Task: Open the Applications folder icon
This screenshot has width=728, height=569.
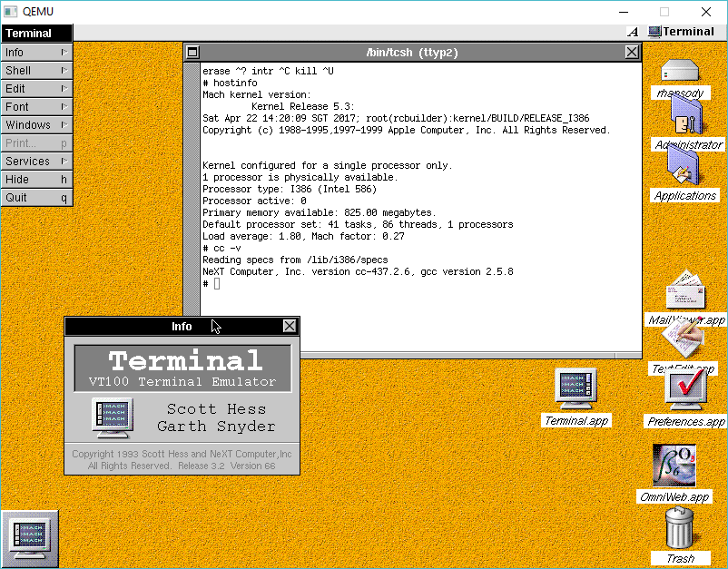Action: (x=683, y=166)
